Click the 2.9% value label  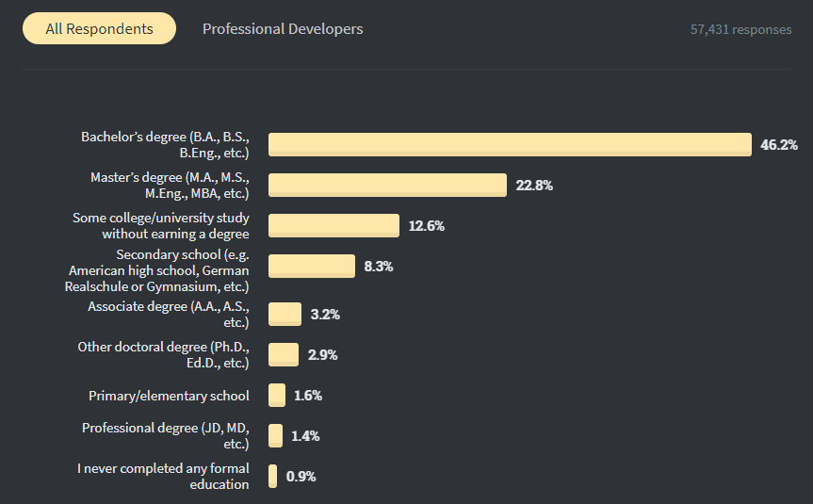tap(322, 354)
